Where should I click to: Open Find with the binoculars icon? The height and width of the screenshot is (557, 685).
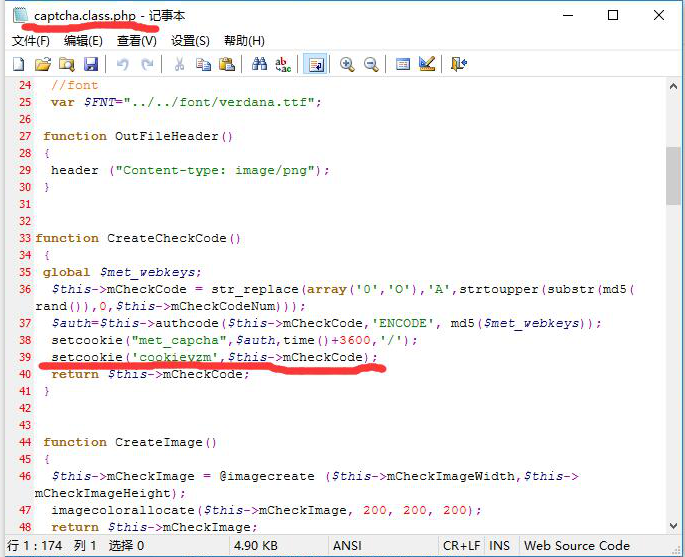click(x=259, y=64)
